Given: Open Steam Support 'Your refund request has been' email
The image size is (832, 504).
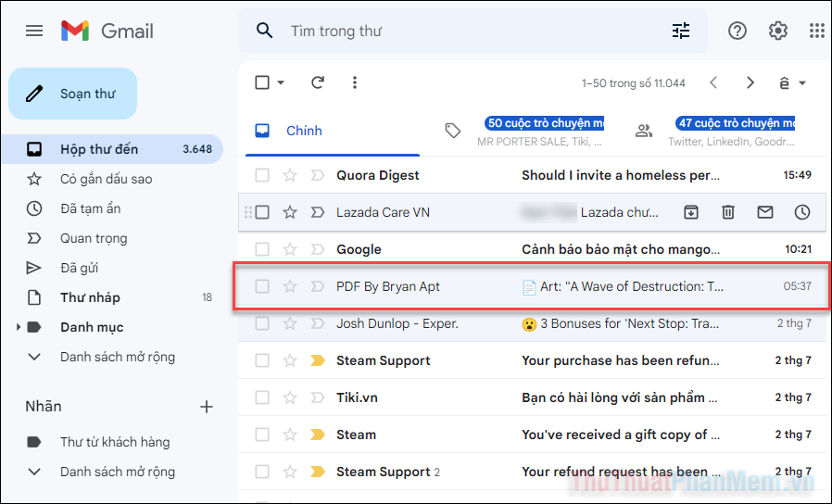Looking at the screenshot, I should tap(532, 472).
